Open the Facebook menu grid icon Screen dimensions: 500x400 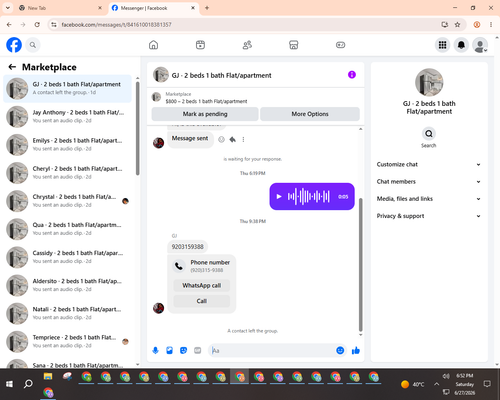pyautogui.click(x=442, y=45)
